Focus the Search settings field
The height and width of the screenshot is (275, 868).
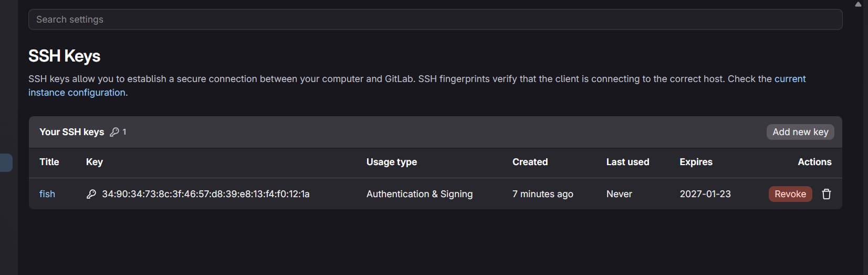435,19
